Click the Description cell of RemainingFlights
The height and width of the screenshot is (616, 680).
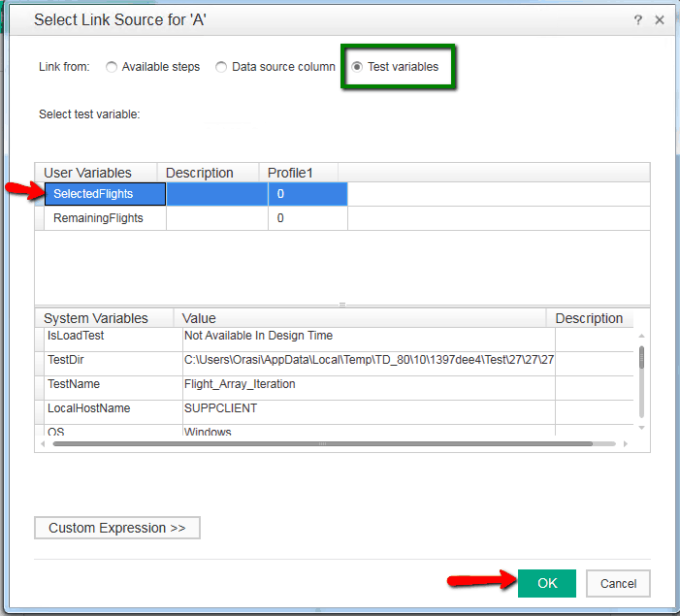[217, 218]
